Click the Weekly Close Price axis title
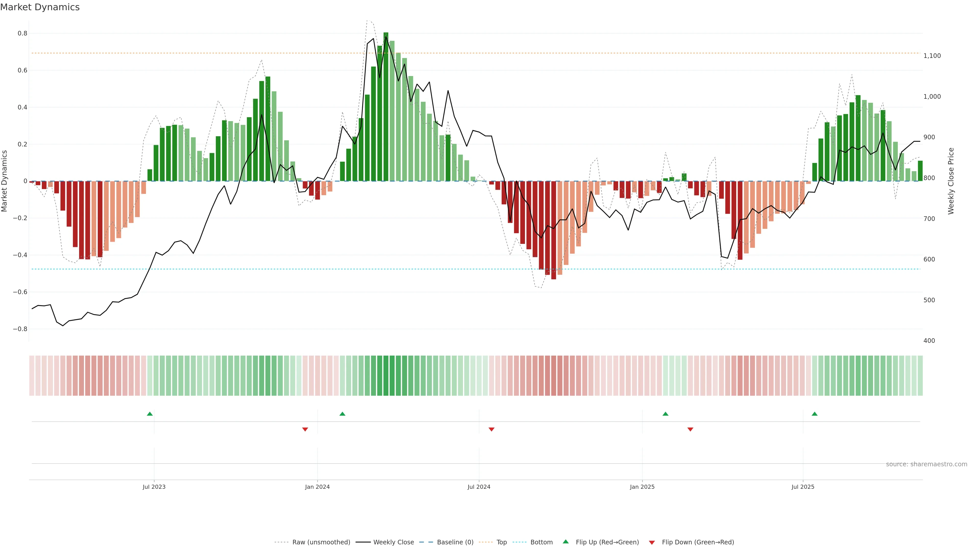This screenshot has height=551, width=980. tap(951, 181)
